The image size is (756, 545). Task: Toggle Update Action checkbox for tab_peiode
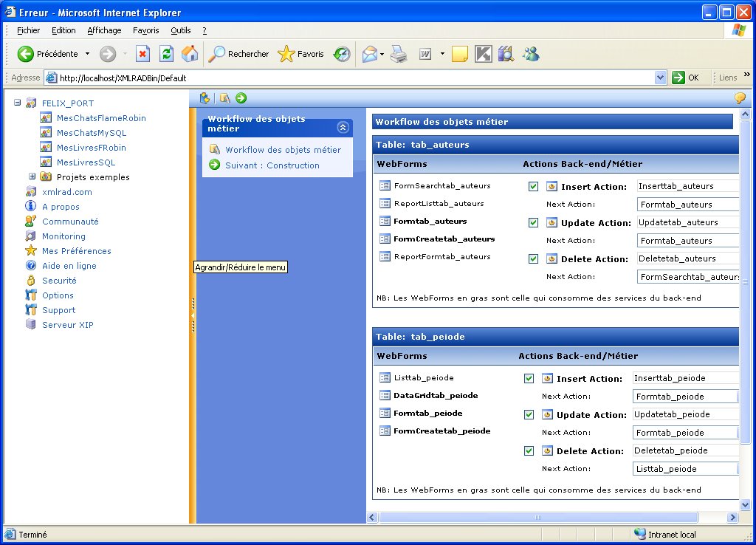[x=529, y=415]
